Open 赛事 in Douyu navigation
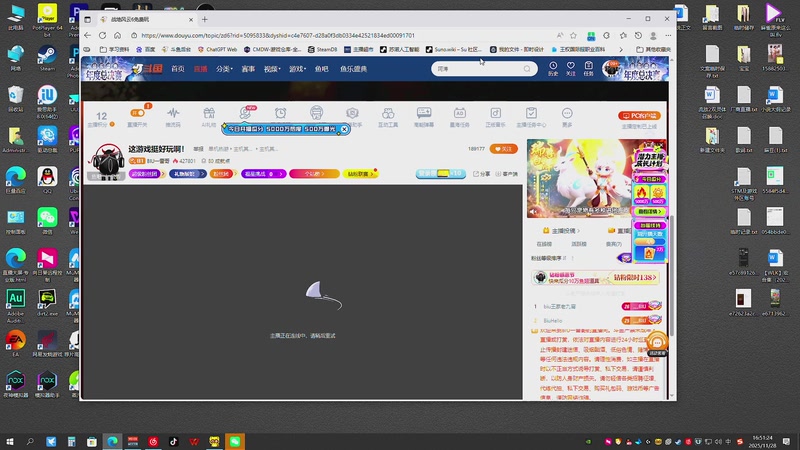 coord(248,69)
